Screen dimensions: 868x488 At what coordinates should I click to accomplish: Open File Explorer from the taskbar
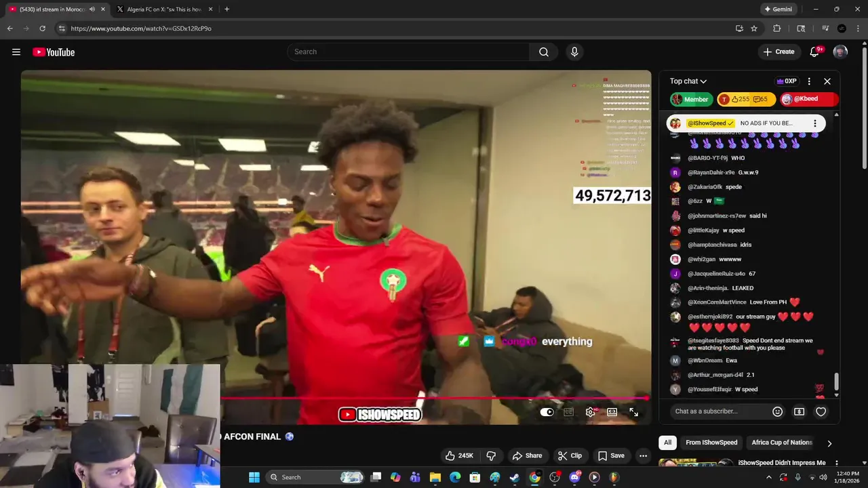pyautogui.click(x=435, y=477)
